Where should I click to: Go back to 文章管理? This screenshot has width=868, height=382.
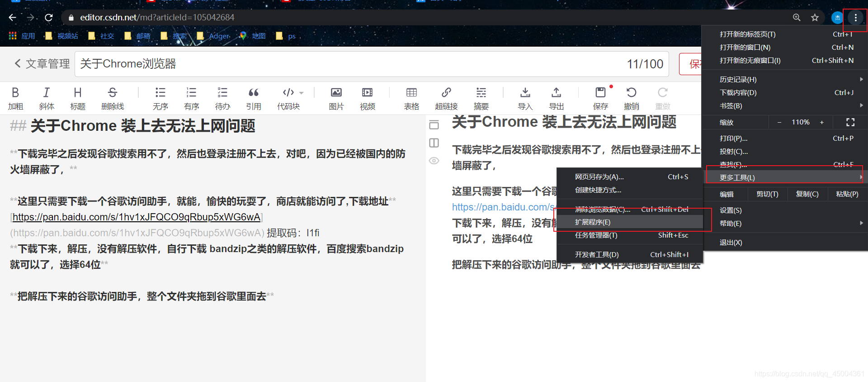pyautogui.click(x=42, y=64)
